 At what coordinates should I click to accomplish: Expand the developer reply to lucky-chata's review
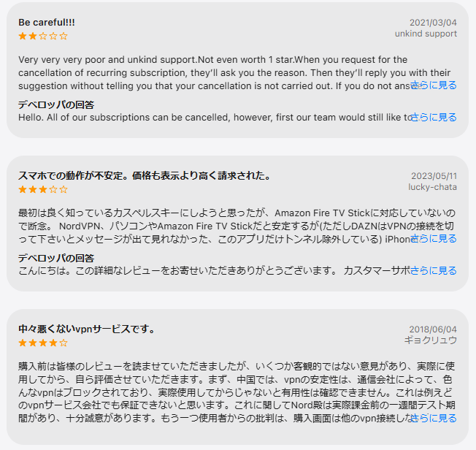click(x=434, y=270)
